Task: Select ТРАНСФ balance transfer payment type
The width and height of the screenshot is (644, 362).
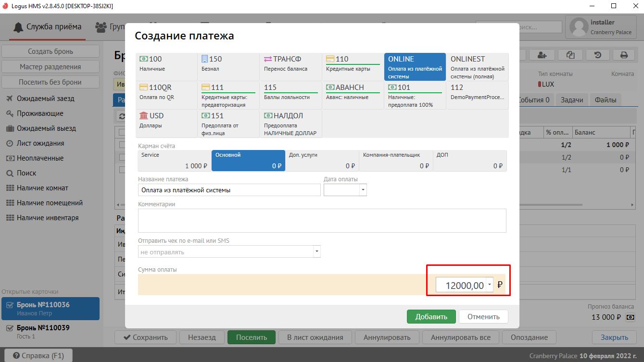Action: point(290,64)
